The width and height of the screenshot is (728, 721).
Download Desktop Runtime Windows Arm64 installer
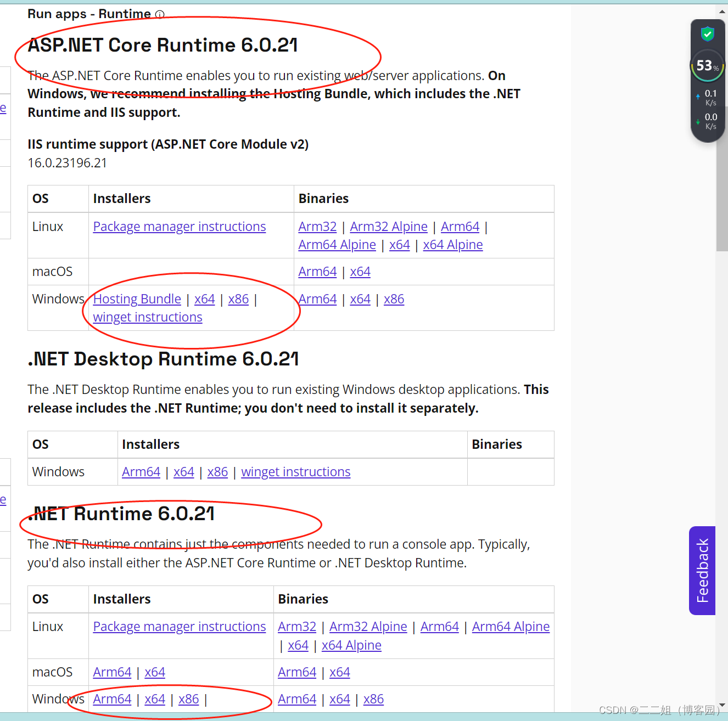pos(141,472)
